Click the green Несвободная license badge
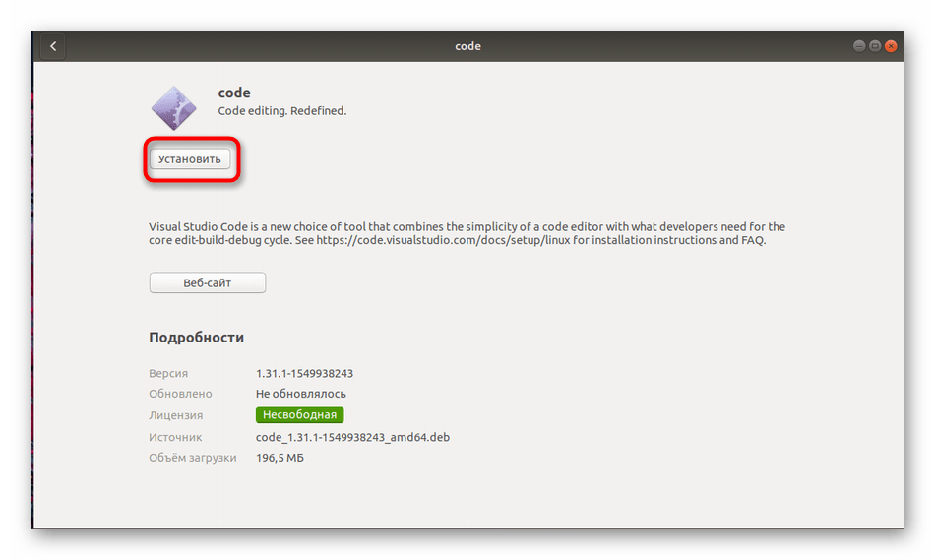Screen dimensions: 935x560 point(299,415)
